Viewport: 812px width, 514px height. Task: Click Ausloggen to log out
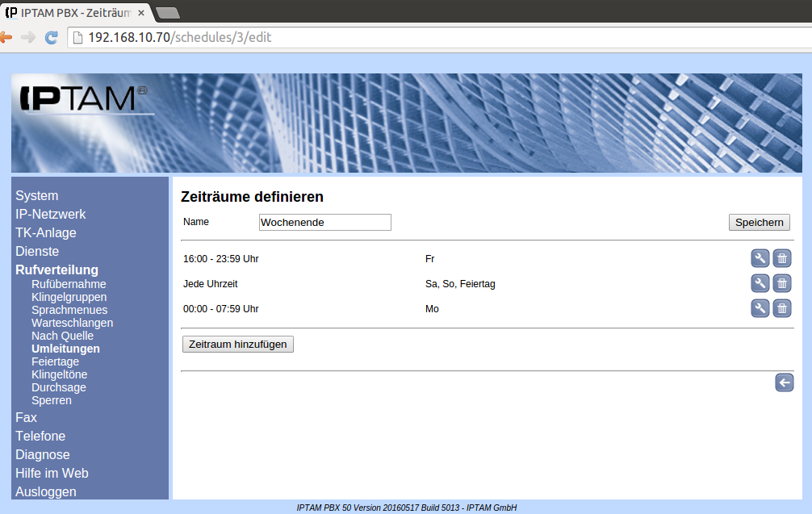click(x=46, y=491)
